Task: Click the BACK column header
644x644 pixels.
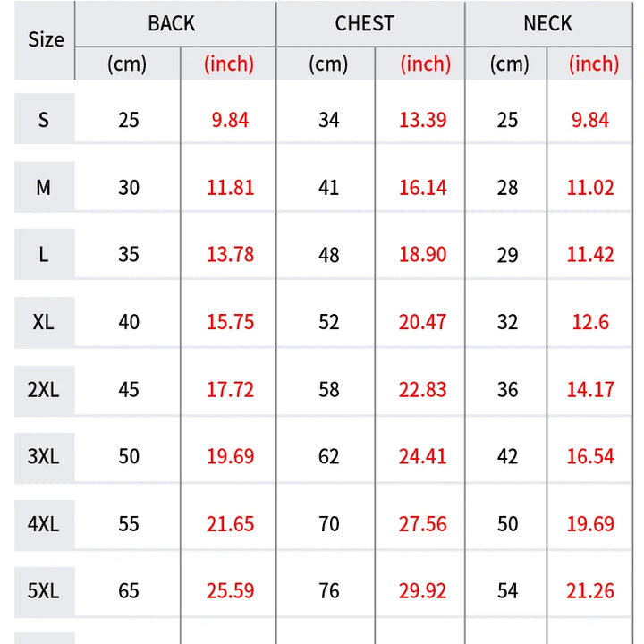Action: (x=172, y=23)
